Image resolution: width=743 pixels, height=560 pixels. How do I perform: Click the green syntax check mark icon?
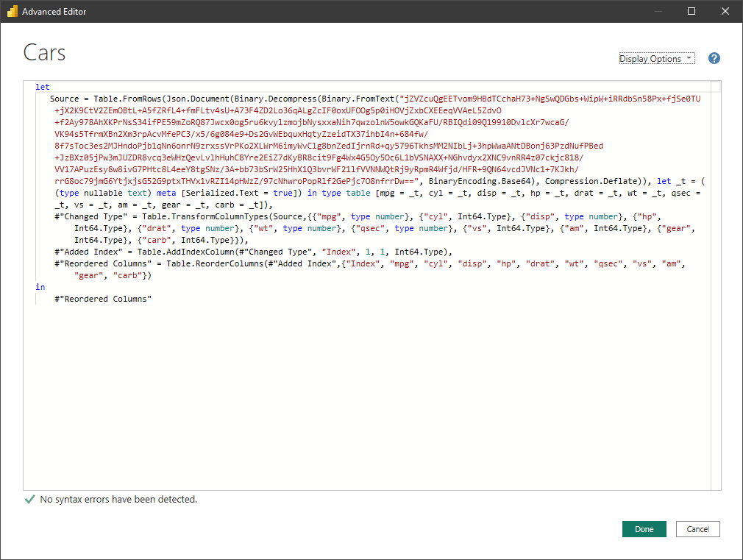coord(29,500)
